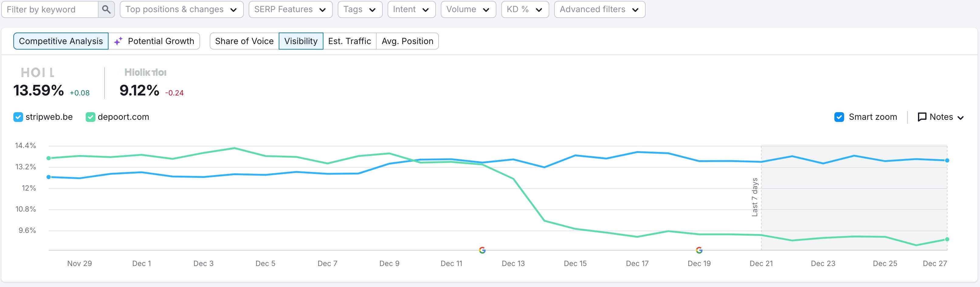The width and height of the screenshot is (980, 287).
Task: Click the search magnifier icon button
Action: point(106,9)
